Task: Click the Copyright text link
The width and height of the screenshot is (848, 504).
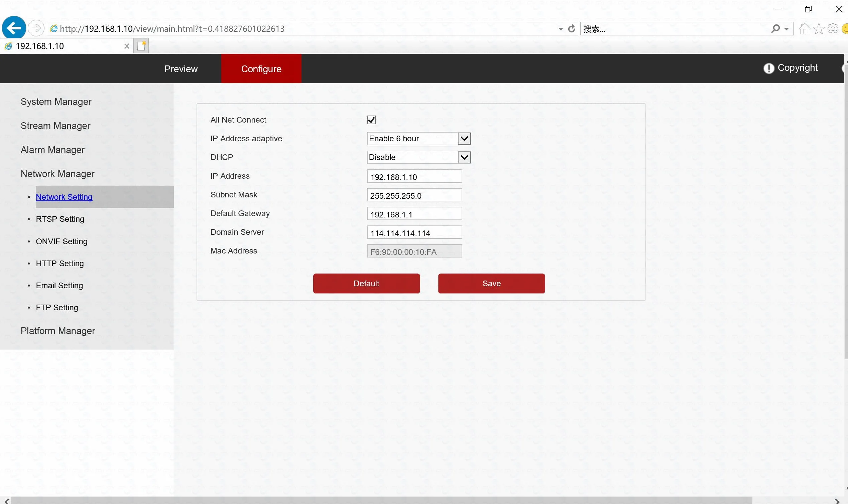Action: (797, 68)
